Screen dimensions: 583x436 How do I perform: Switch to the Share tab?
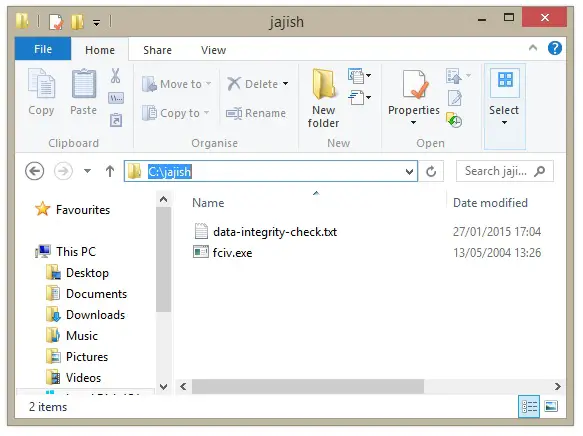tap(157, 50)
